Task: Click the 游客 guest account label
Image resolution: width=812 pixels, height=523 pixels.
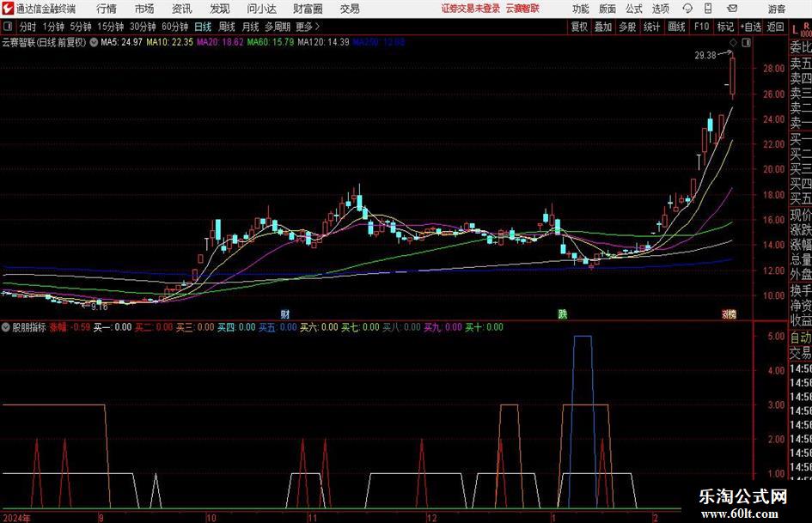Action: (776, 9)
